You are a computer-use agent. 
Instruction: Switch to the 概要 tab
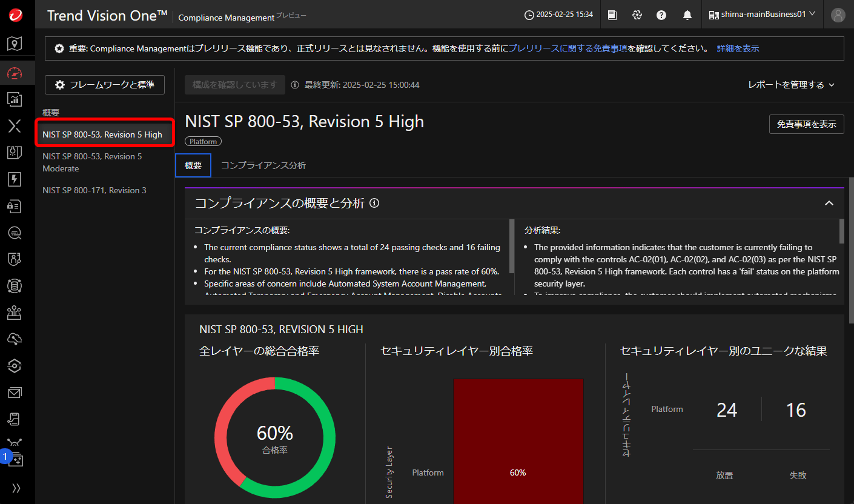(x=193, y=165)
